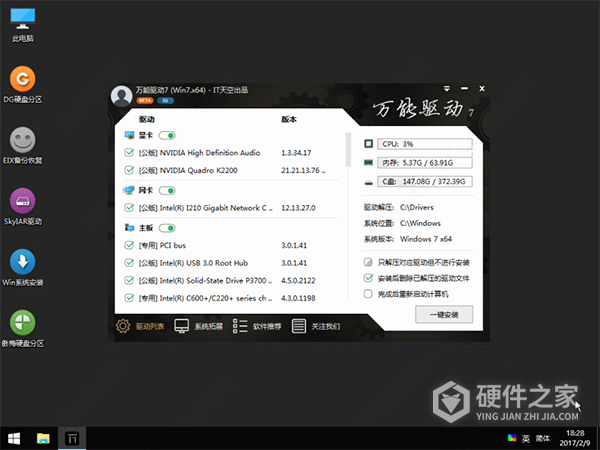
Task: Click the 软件推荐 list icon
Action: [240, 326]
